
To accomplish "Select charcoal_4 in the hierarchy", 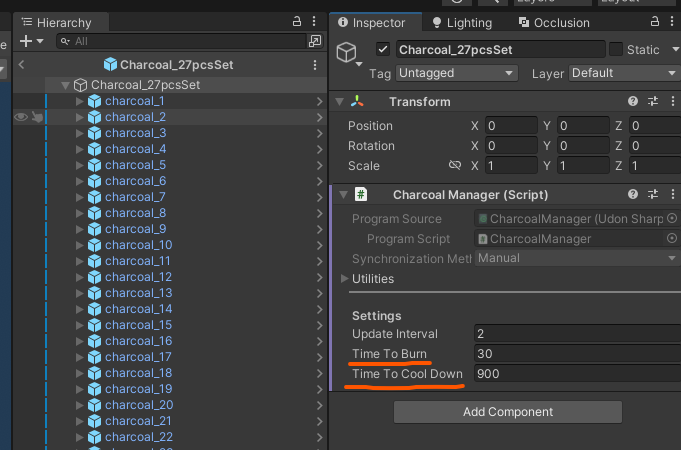I will (136, 149).
